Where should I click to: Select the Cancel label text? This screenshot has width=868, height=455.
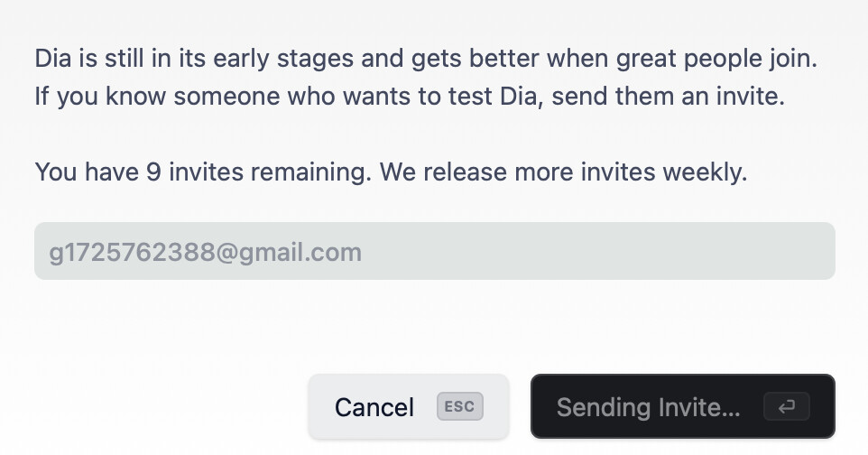(x=374, y=407)
